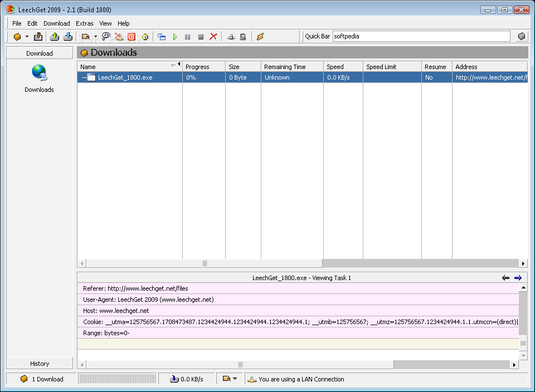Image resolution: width=535 pixels, height=392 pixels.
Task: Click the status bar progress bar
Action: [118, 379]
